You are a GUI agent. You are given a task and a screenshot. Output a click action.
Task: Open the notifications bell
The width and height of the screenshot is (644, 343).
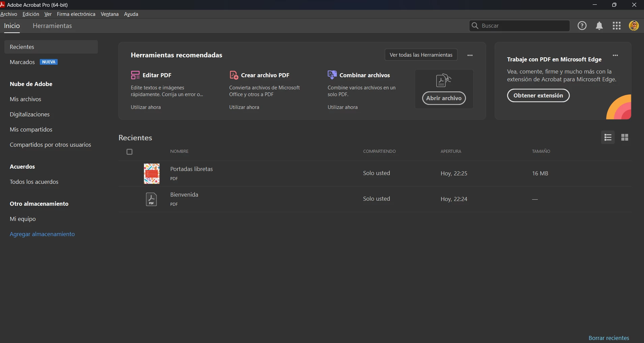coord(599,26)
